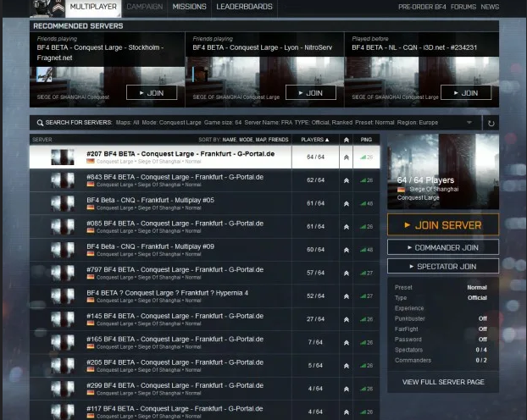The width and height of the screenshot is (527, 420).
Task: Open Pre-Order BF4 link
Action: pos(422,7)
